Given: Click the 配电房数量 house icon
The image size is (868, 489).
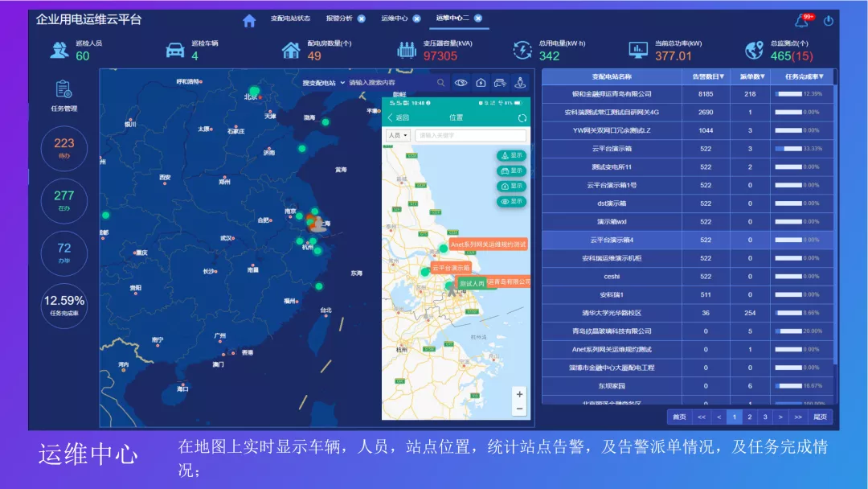Looking at the screenshot, I should pyautogui.click(x=291, y=50).
